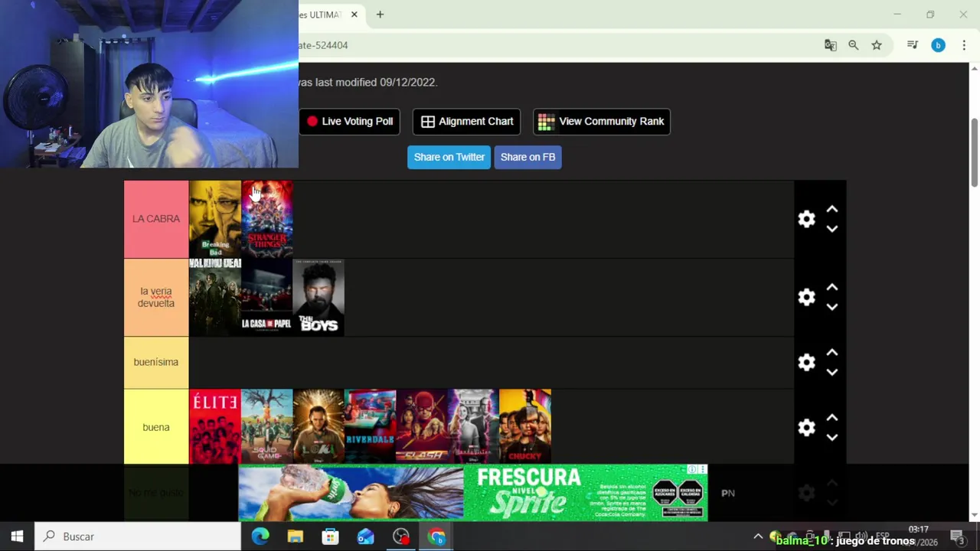Open Outlook from taskbar
The image size is (980, 551).
pyautogui.click(x=365, y=536)
